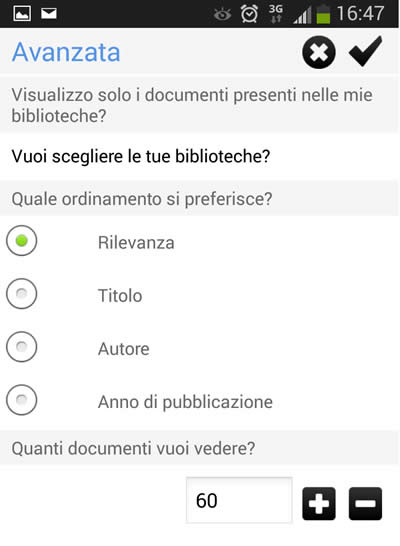
Task: Tap the 16:47 clock
Action: click(360, 14)
